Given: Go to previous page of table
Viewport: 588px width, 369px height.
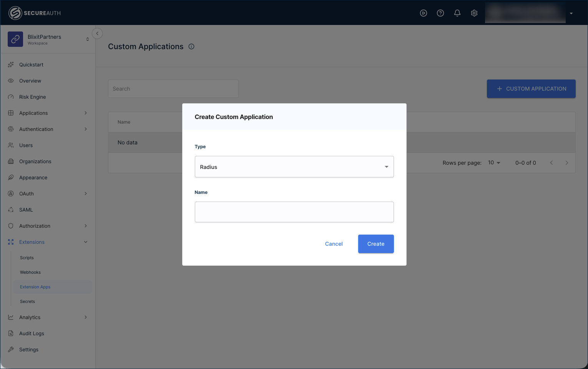Looking at the screenshot, I should tap(551, 163).
